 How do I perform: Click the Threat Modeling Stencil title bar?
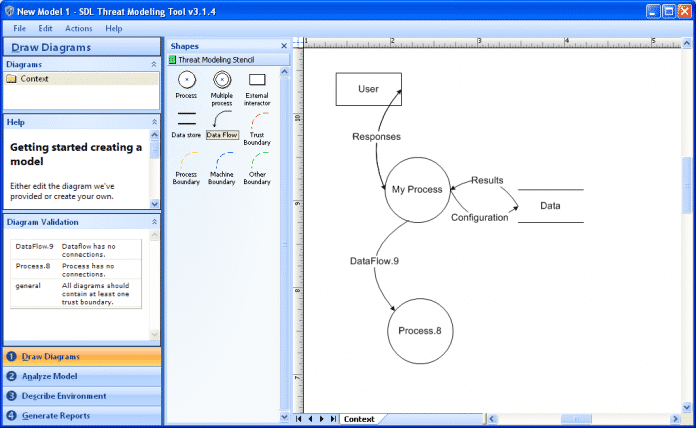228,59
